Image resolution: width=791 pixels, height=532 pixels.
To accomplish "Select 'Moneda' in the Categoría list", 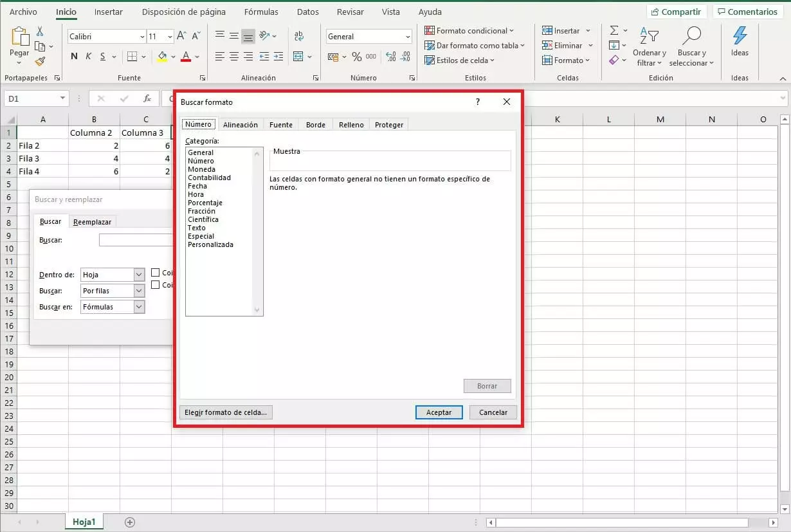I will coord(201,169).
